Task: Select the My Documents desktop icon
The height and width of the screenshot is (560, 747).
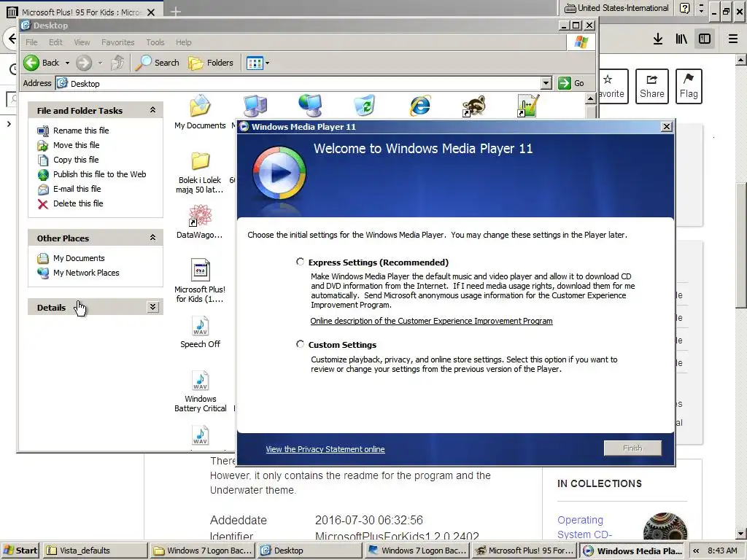Action: (200, 112)
